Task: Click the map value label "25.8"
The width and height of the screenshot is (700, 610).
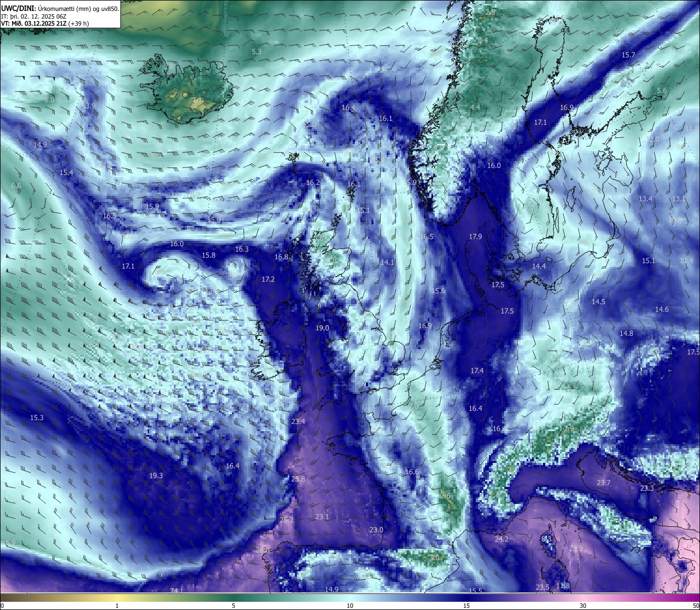Action: click(298, 479)
